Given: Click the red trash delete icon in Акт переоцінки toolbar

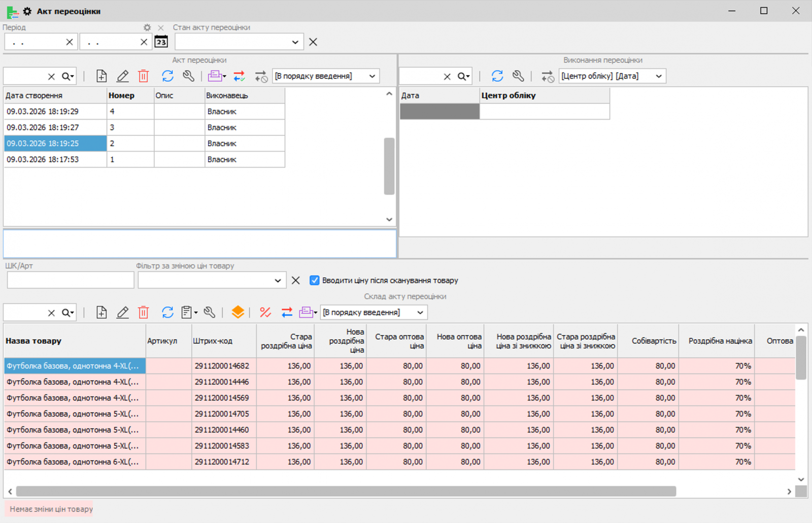Looking at the screenshot, I should tap(144, 76).
